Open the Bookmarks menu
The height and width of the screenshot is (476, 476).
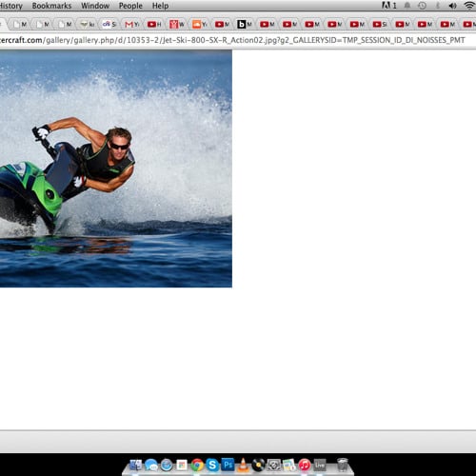click(51, 6)
